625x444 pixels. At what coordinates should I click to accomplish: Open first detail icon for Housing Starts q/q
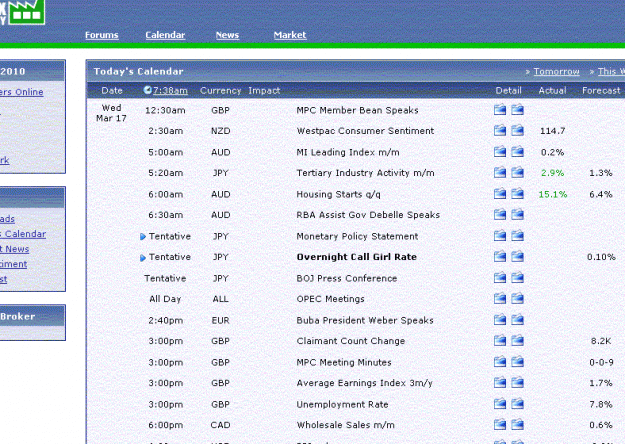point(500,194)
